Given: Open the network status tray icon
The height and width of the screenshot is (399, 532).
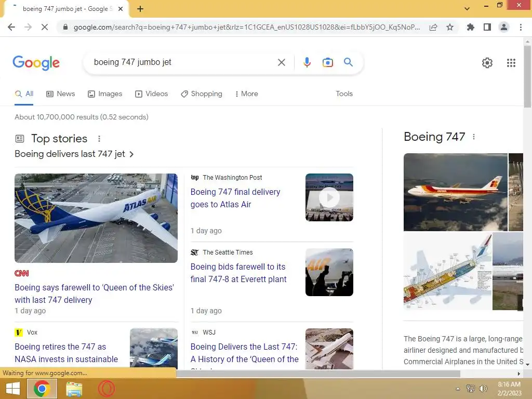Looking at the screenshot, I should tap(471, 389).
